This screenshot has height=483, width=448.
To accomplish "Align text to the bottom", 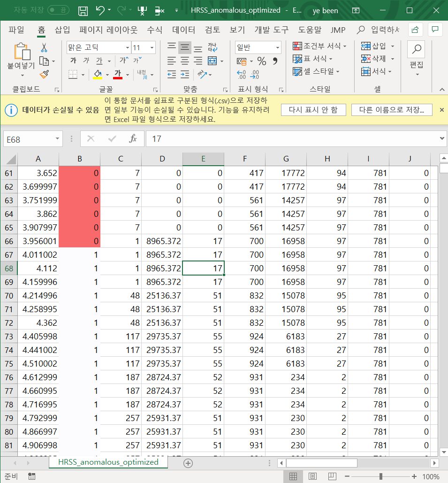I will click(198, 48).
